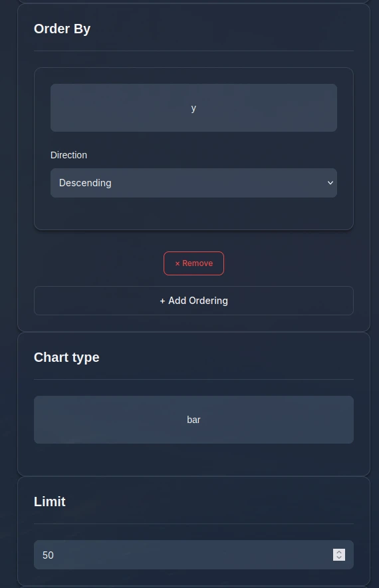Viewport: 379px width, 588px height.
Task: Click the plus icon beside Add Ordering
Action: [162, 301]
